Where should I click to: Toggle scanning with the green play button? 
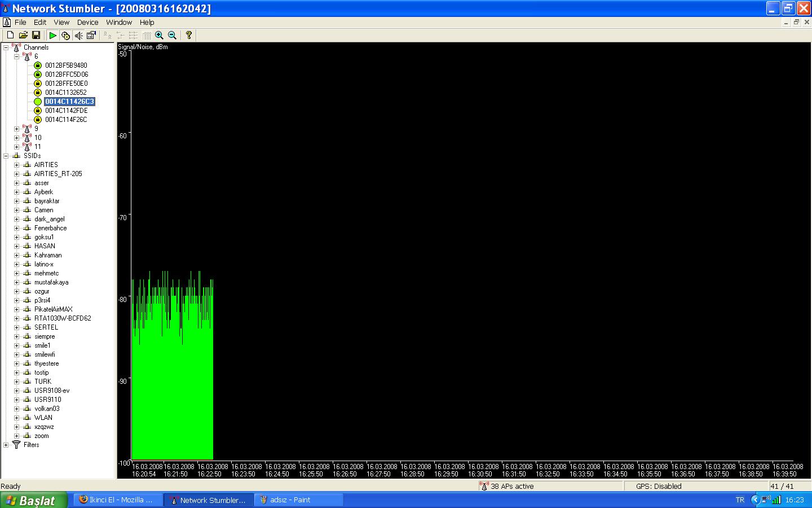point(52,35)
